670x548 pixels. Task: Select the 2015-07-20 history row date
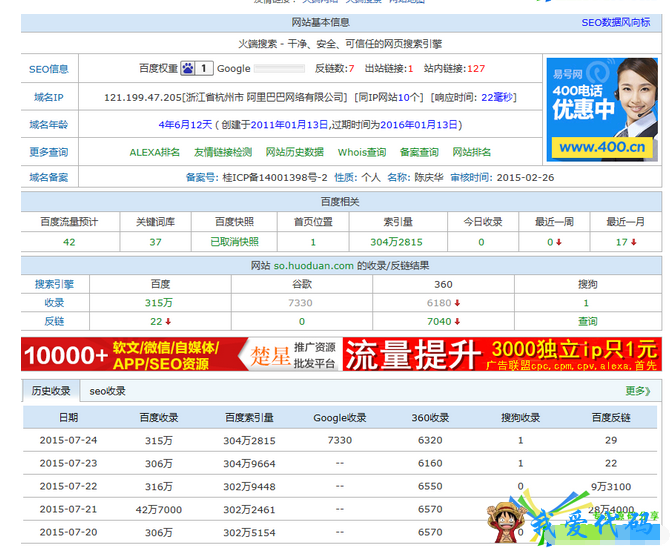(x=68, y=533)
